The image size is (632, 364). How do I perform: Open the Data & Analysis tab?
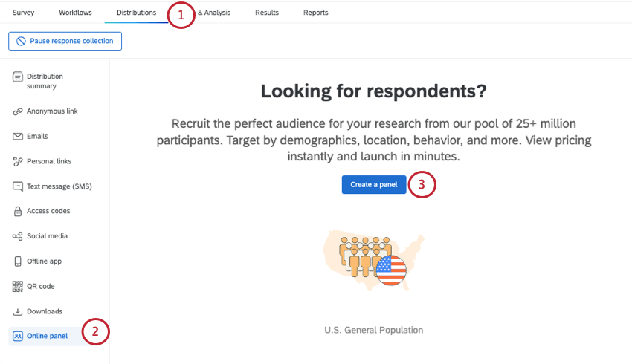click(x=214, y=13)
